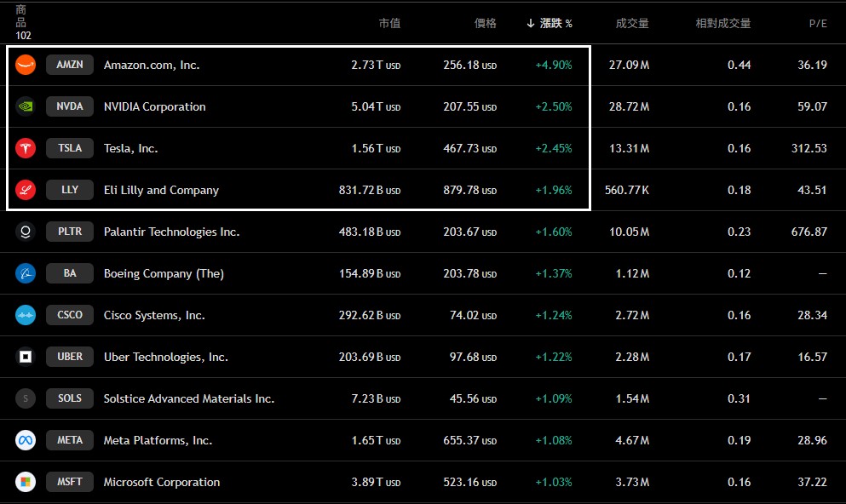Image resolution: width=846 pixels, height=504 pixels.
Task: Open Solstice Advanced Materials Inc. link
Action: pyautogui.click(x=189, y=398)
